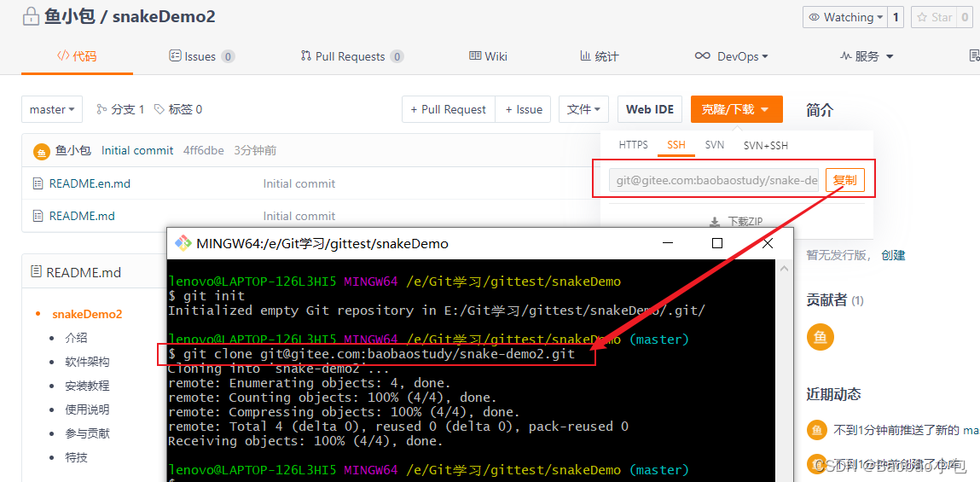Select the SVN clone tab

[715, 145]
